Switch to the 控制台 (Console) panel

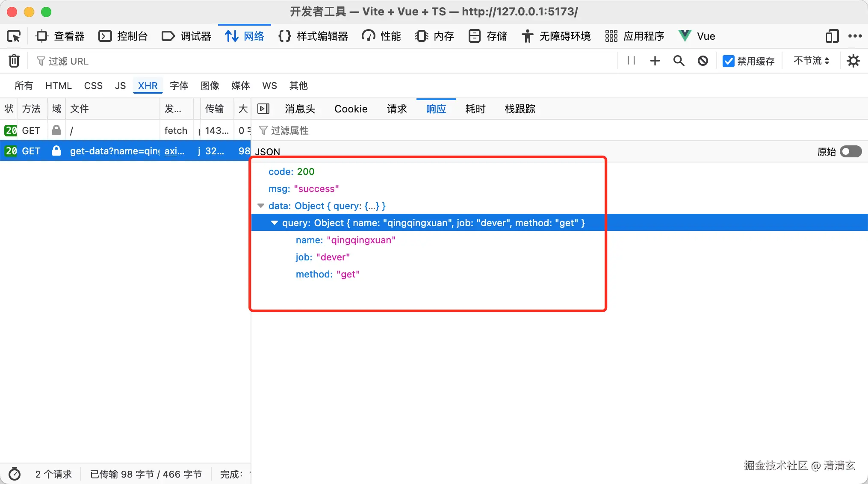(x=123, y=36)
